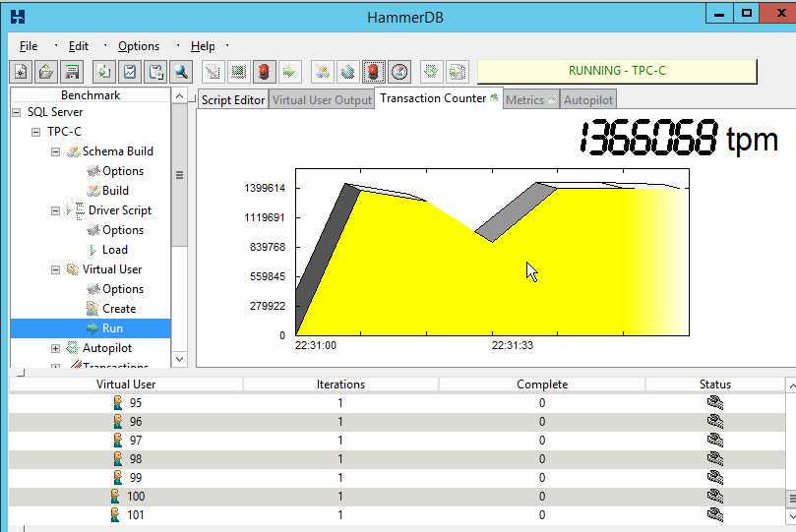The image size is (796, 532).
Task: Click the status icon in row 96
Action: pos(714,422)
